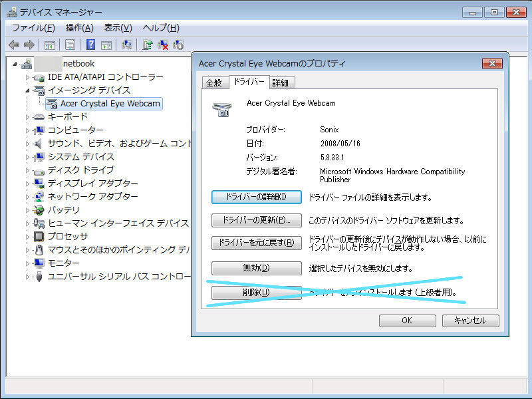Click the Disable device toolbar icon
532x399 pixels.
point(178,45)
